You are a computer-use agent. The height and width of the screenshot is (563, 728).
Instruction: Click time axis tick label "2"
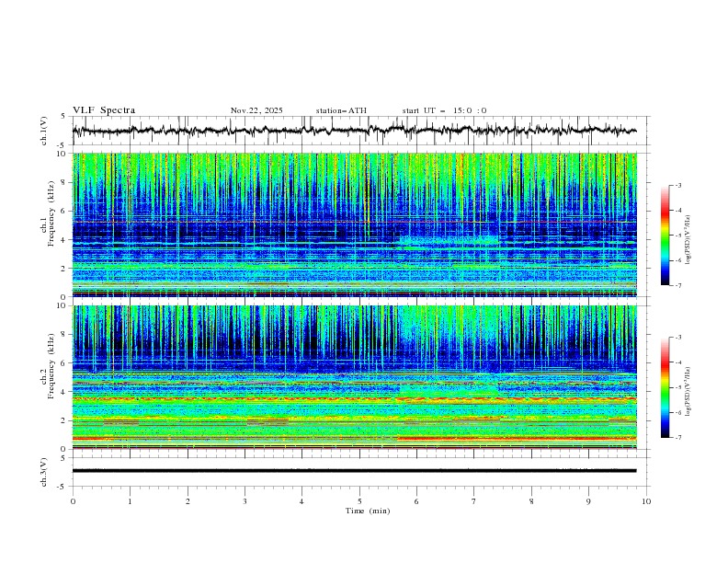click(188, 501)
